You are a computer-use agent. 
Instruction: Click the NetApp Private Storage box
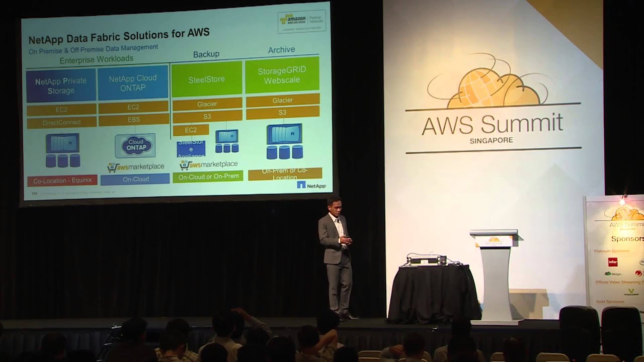[61, 86]
